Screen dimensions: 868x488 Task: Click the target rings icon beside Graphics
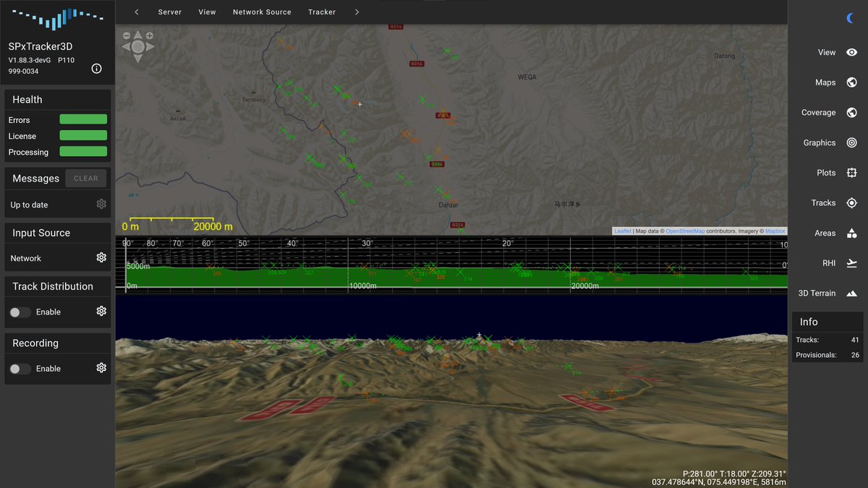point(852,143)
